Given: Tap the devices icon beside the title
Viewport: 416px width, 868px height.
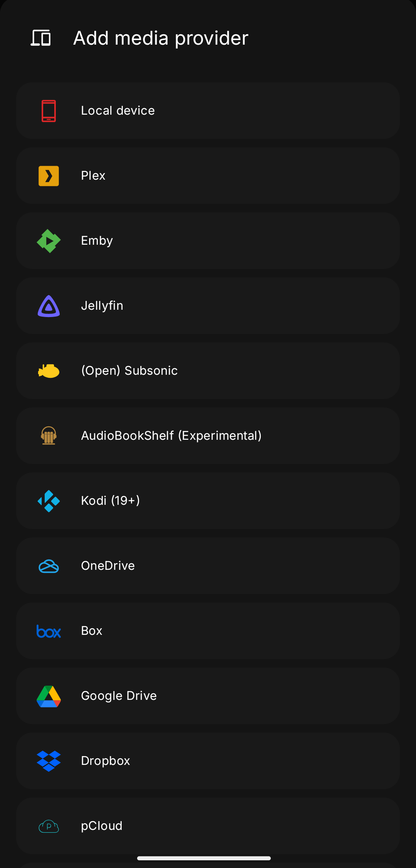Looking at the screenshot, I should [x=41, y=38].
